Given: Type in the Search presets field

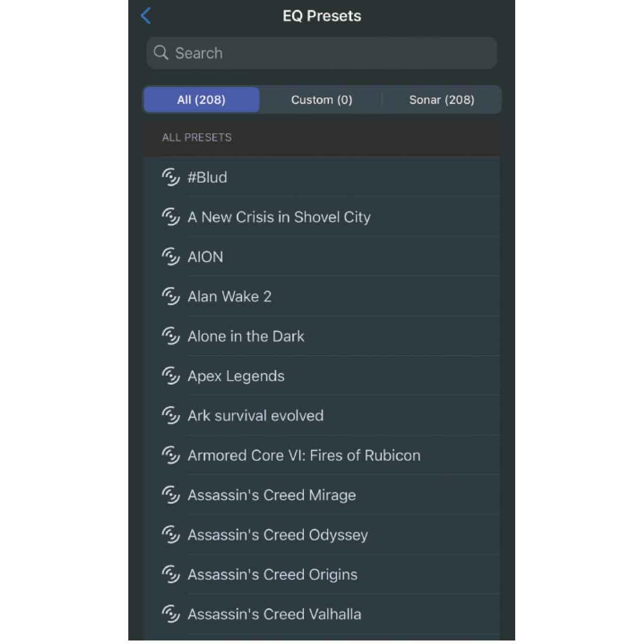Looking at the screenshot, I should [x=332, y=53].
